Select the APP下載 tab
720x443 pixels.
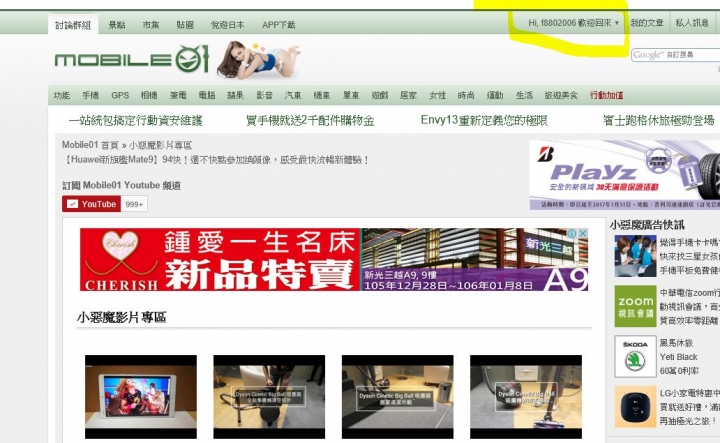(278, 25)
